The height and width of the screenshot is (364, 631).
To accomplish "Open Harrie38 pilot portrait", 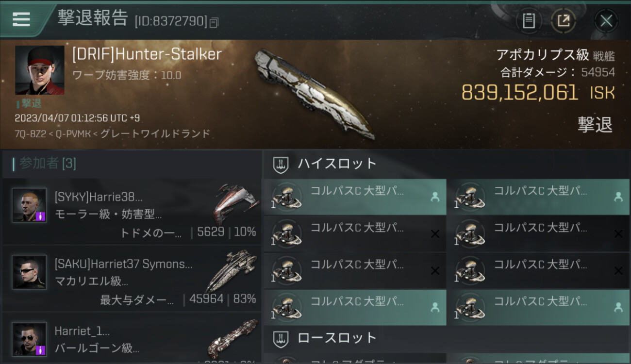I will [x=29, y=205].
